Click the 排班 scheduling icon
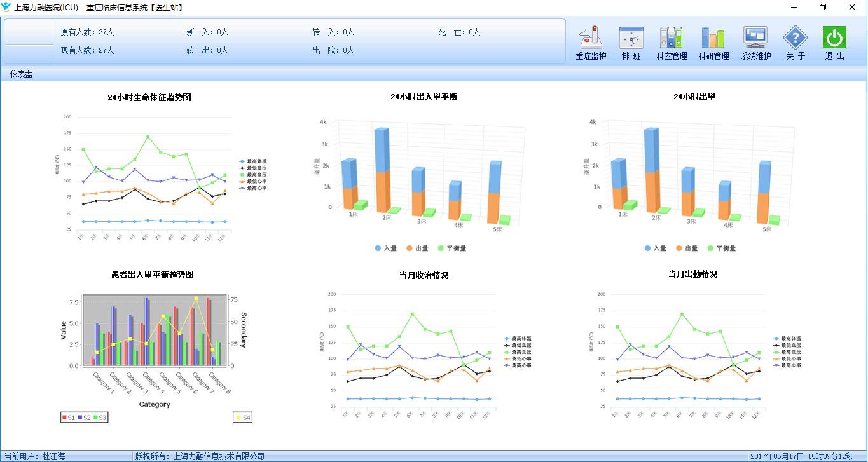 (x=631, y=43)
